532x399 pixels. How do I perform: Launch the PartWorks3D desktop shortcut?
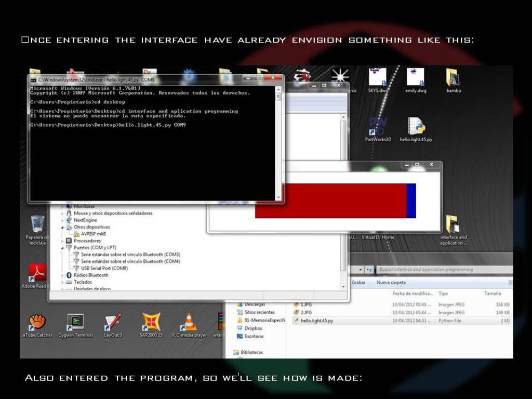(x=378, y=126)
